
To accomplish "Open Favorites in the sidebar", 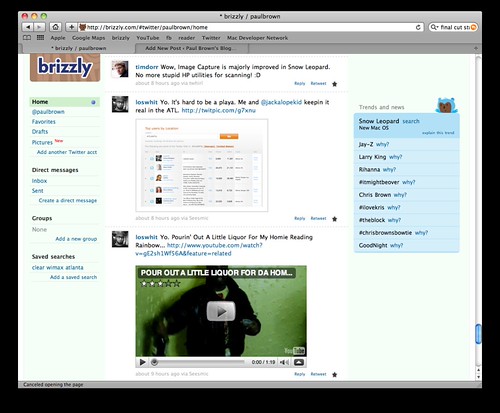I will click(44, 122).
